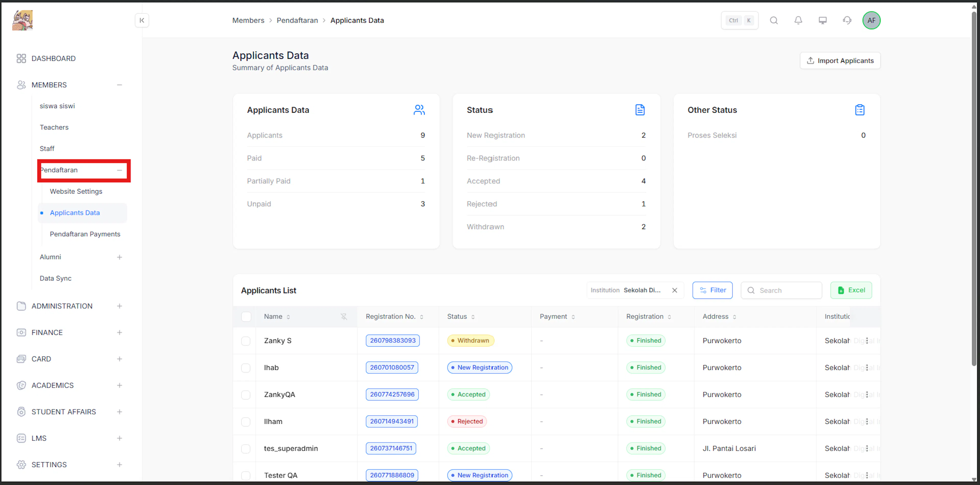Click the Card icon in sidebar
Image resolution: width=980 pixels, height=485 pixels.
pyautogui.click(x=21, y=359)
